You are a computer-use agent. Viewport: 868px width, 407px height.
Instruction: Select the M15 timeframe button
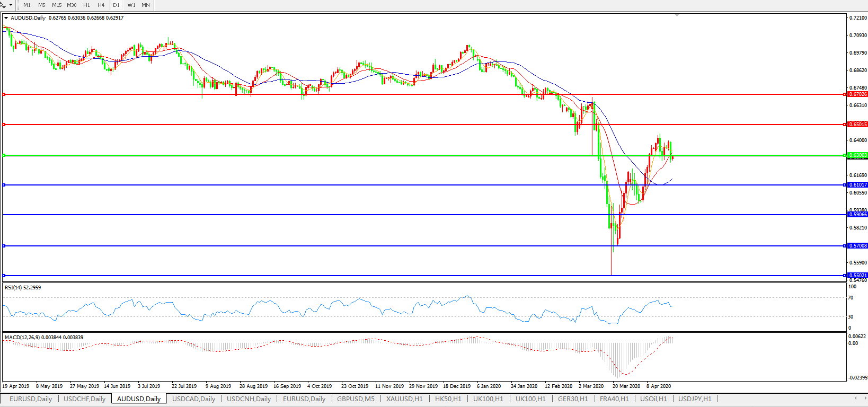pyautogui.click(x=57, y=5)
